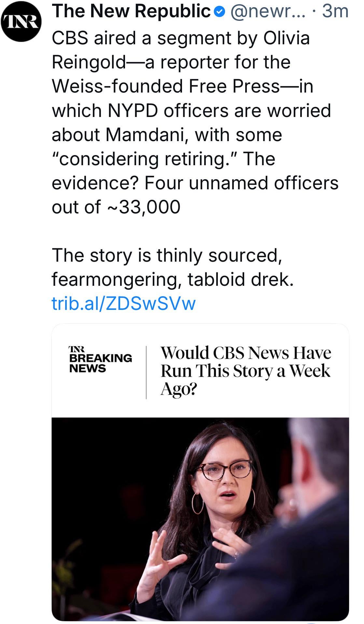This screenshot has width=364, height=624.
Task: Click the '~33,000' figure in the tweet
Action: pos(144,207)
